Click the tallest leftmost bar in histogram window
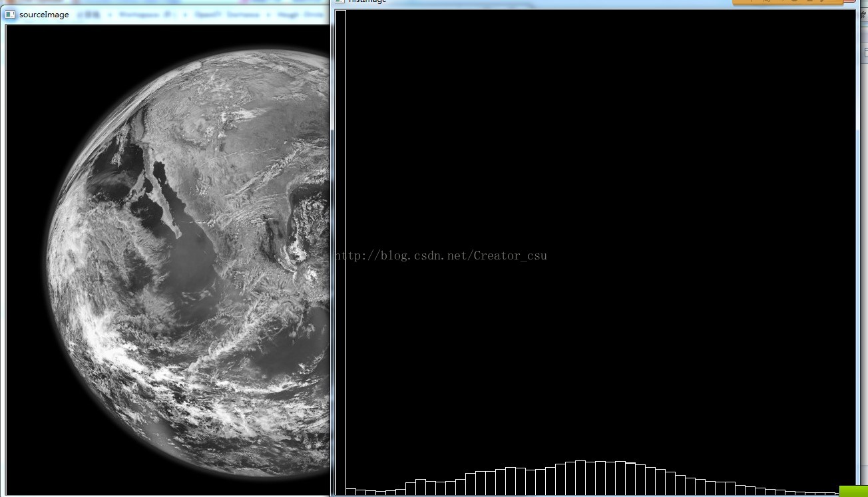The image size is (868, 497). (340, 252)
